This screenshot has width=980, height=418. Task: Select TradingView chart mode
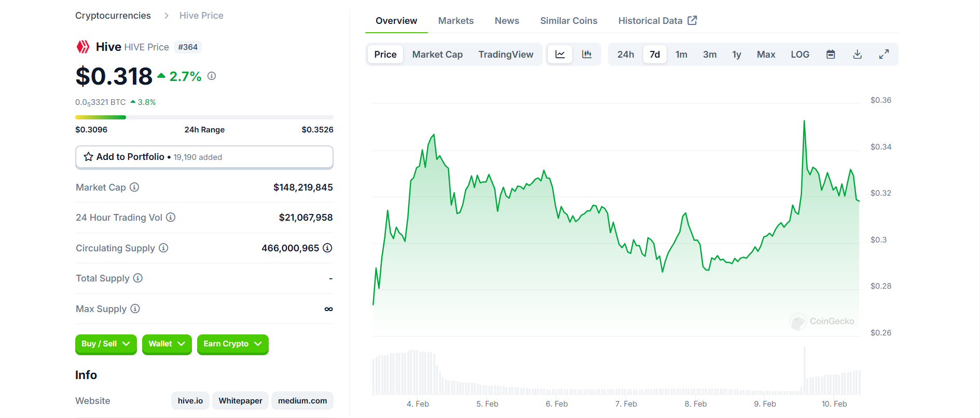coord(506,55)
